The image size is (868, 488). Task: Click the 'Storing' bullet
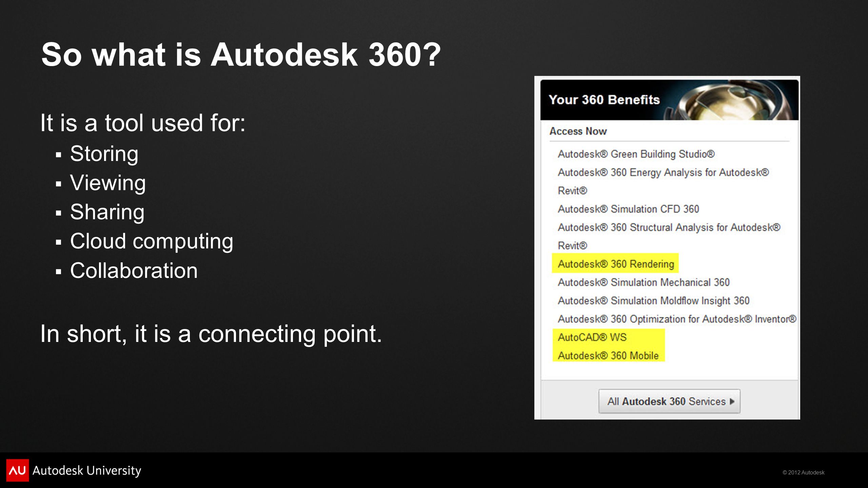(104, 154)
